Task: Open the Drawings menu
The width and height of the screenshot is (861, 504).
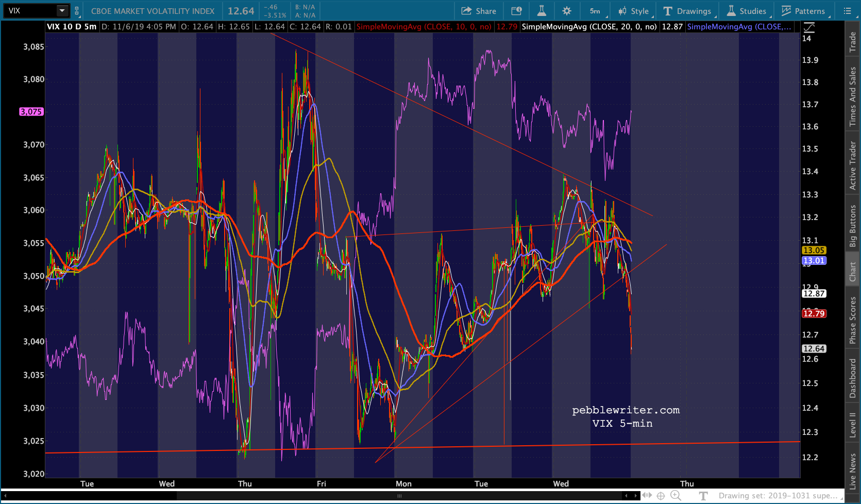Action: [x=687, y=11]
